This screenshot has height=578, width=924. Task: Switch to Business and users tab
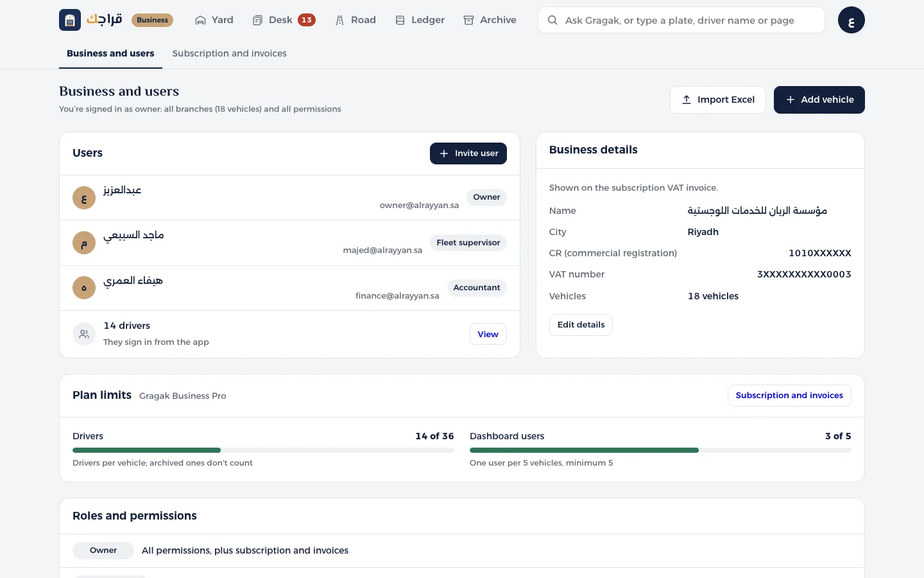[110, 53]
